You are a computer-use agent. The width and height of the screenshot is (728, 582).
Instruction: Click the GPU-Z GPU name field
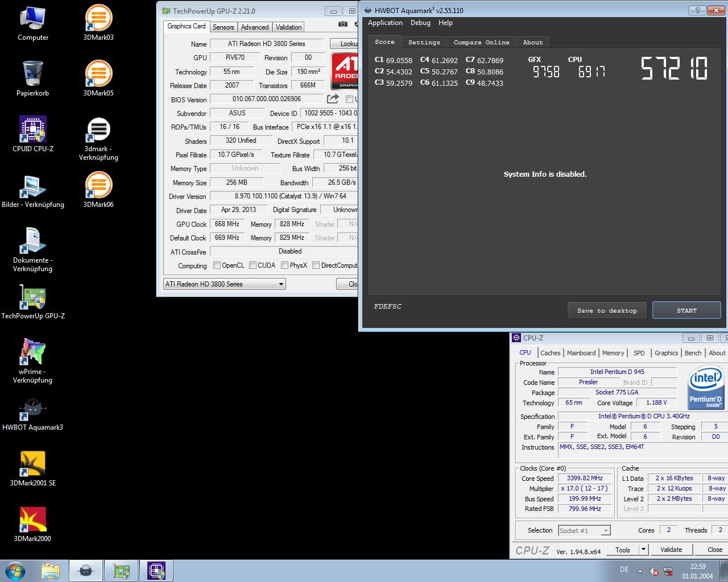point(235,57)
